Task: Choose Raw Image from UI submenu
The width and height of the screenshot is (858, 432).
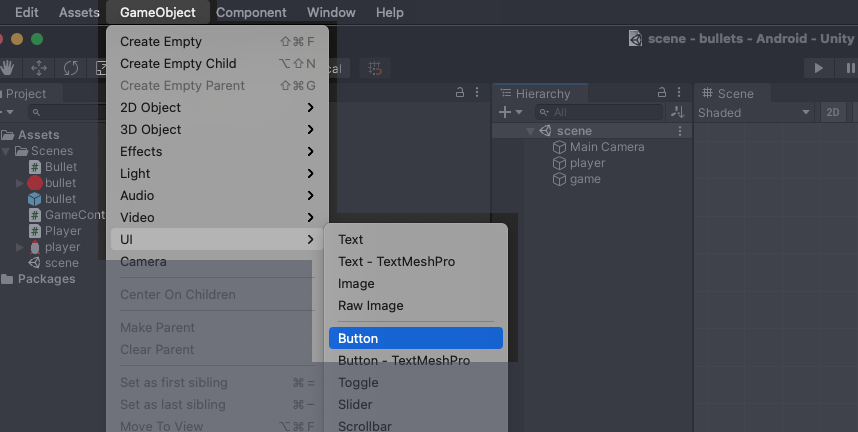Action: pos(416,306)
